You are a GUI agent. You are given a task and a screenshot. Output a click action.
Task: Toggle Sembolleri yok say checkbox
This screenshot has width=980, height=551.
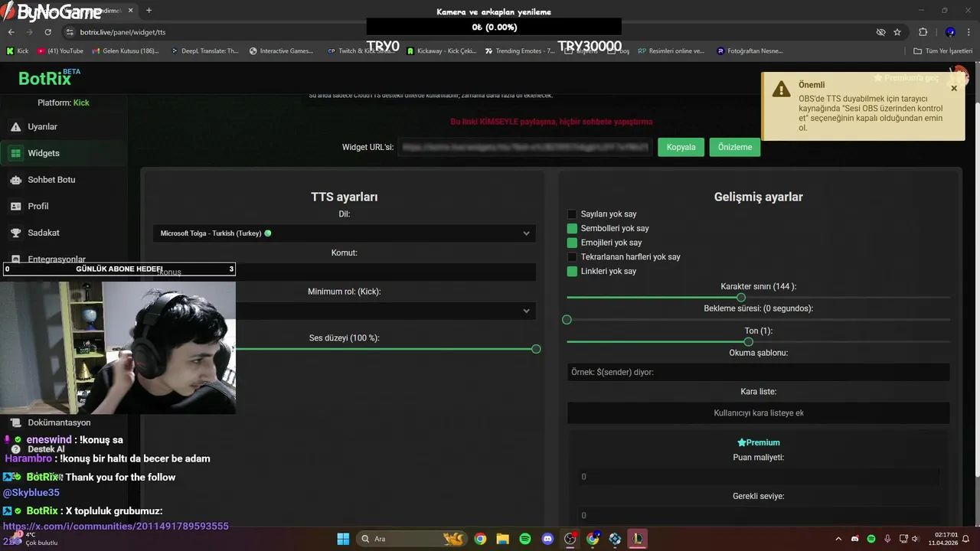(572, 228)
